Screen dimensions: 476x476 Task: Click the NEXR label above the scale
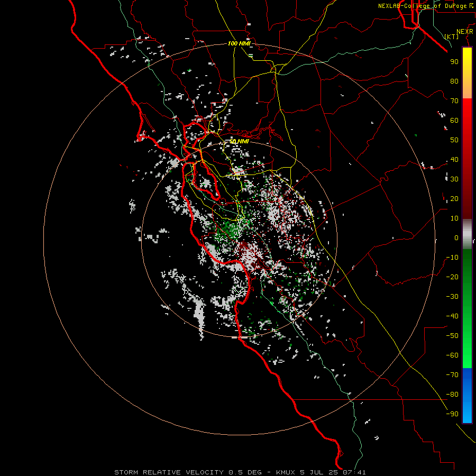pyautogui.click(x=465, y=32)
